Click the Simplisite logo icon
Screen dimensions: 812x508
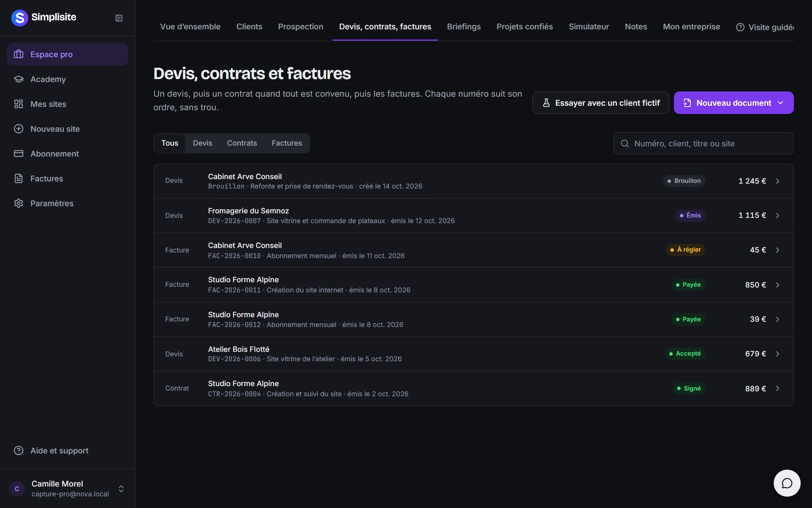[20, 18]
